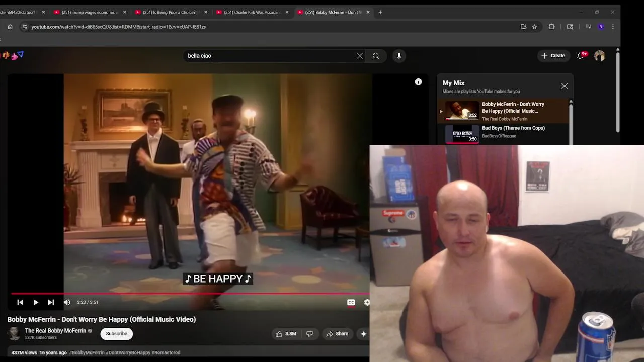Bookmark this page with the star
The width and height of the screenshot is (644, 362).
534,27
